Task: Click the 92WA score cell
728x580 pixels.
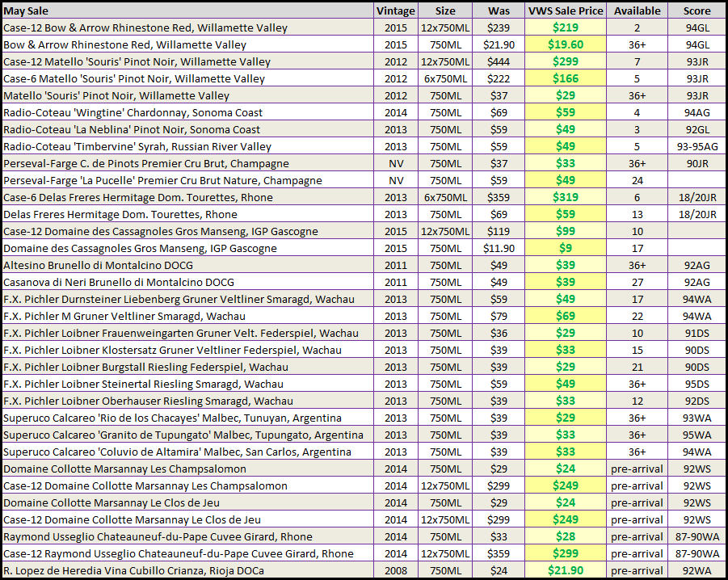Action: (697, 570)
